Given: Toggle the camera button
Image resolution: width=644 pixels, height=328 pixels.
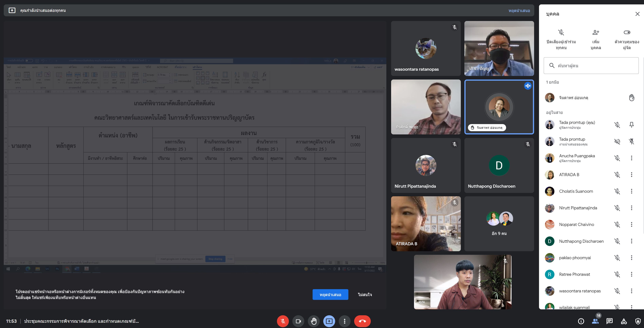Looking at the screenshot, I should (298, 321).
